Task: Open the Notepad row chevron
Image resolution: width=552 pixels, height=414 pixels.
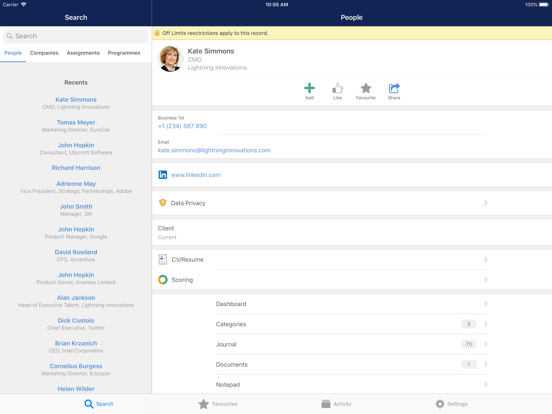Action: point(485,384)
